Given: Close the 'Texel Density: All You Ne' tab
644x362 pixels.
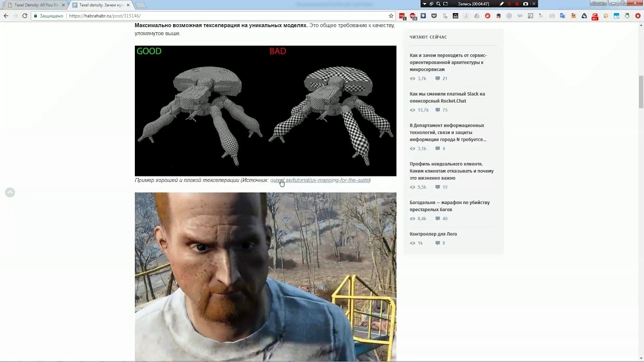Looking at the screenshot, I should tap(63, 5).
